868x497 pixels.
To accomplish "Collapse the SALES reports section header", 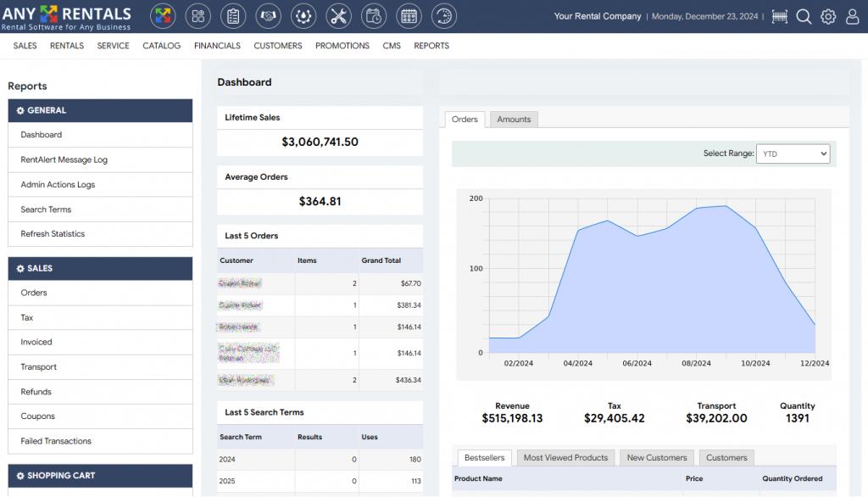I will tap(100, 268).
